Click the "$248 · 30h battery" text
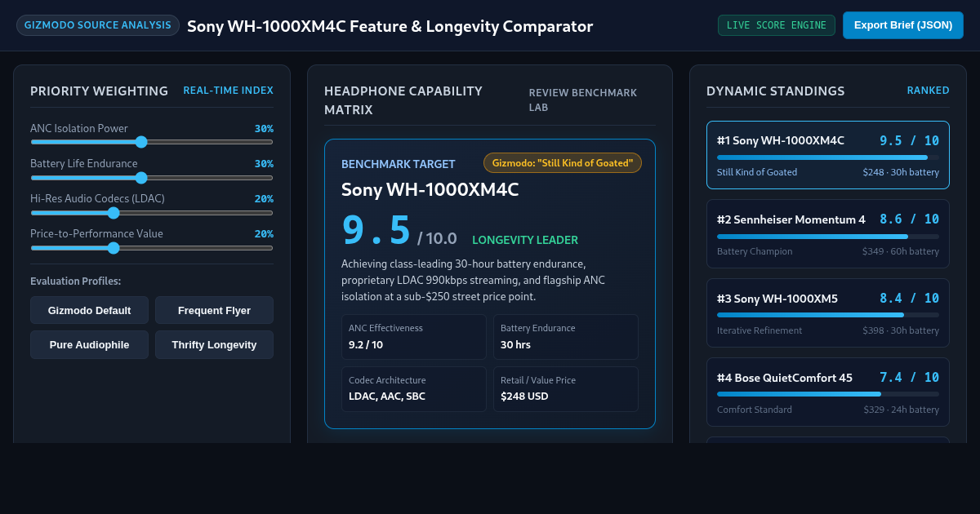Image resolution: width=980 pixels, height=514 pixels. click(x=901, y=172)
